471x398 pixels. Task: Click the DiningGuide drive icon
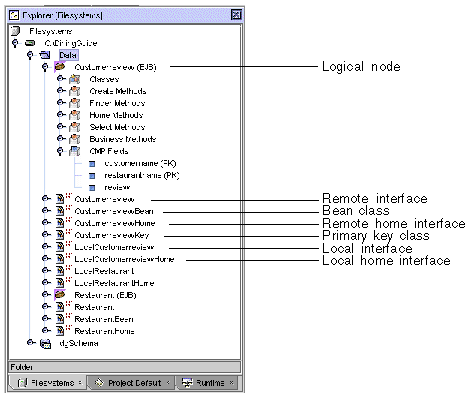[30, 43]
